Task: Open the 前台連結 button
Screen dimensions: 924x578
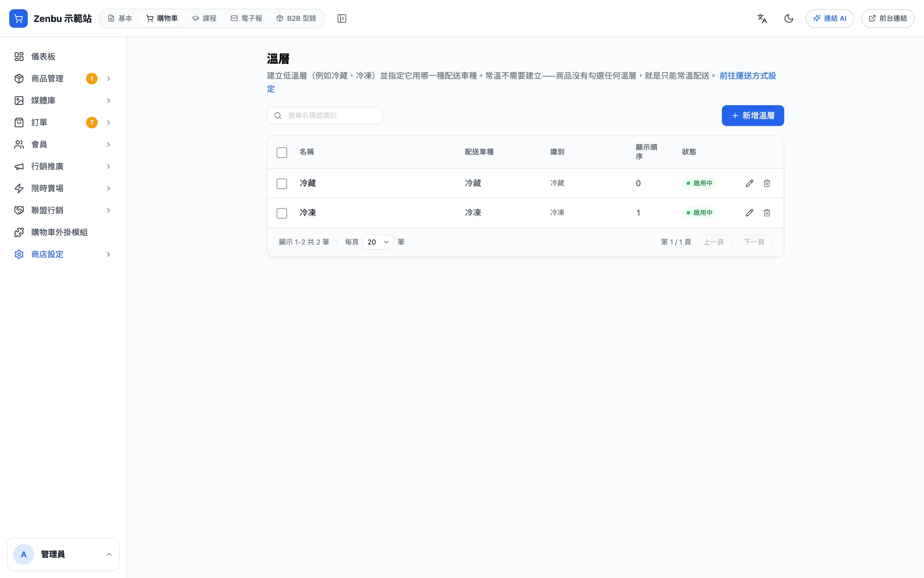Action: (887, 18)
